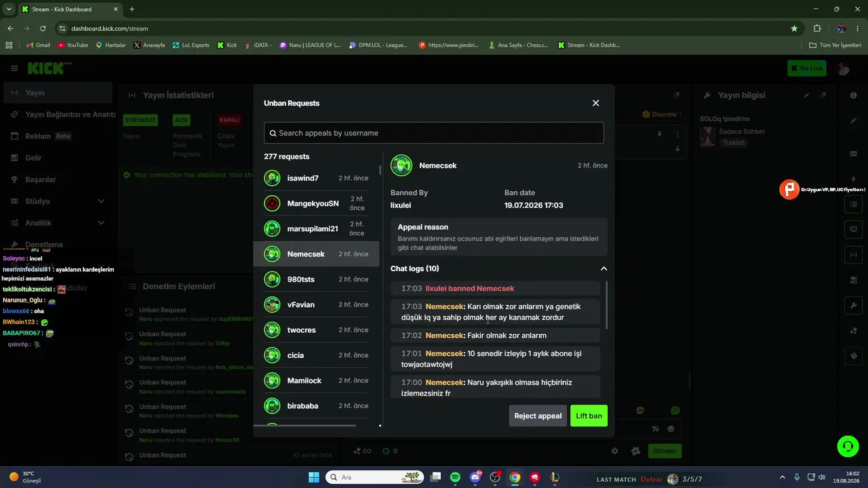This screenshot has height=488, width=868.
Task: Search appeals by username field
Action: [433, 133]
